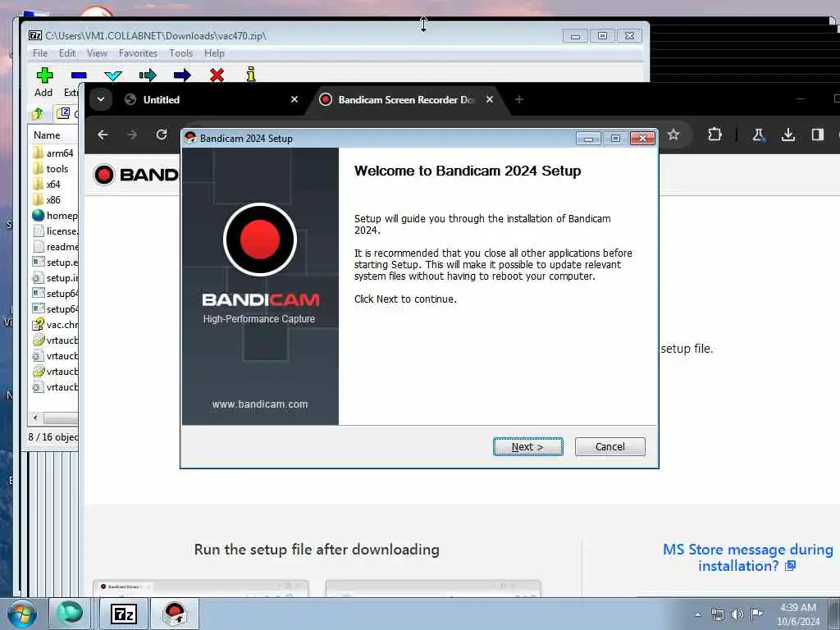Open the Windows Start menu

click(22, 614)
